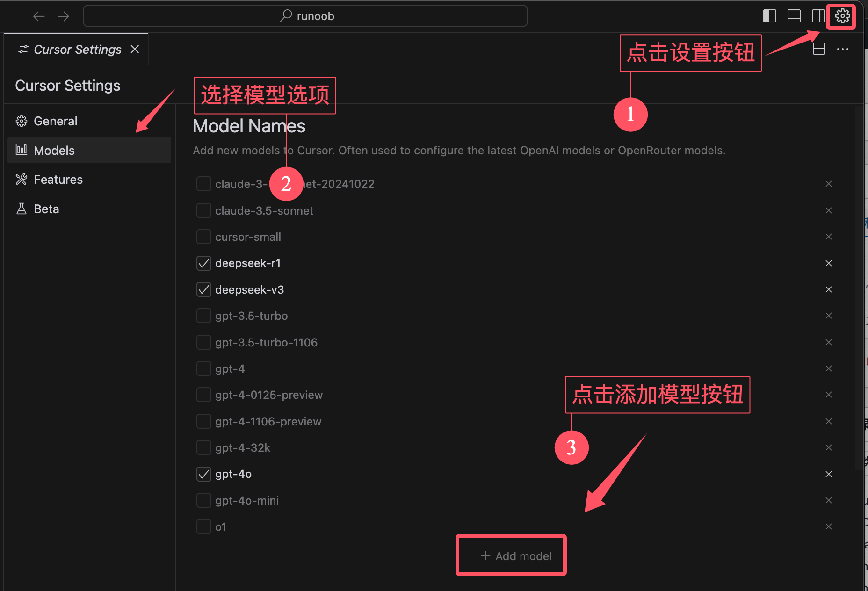
Task: Uncheck the deepseek-v3 model checkbox
Action: coord(203,290)
